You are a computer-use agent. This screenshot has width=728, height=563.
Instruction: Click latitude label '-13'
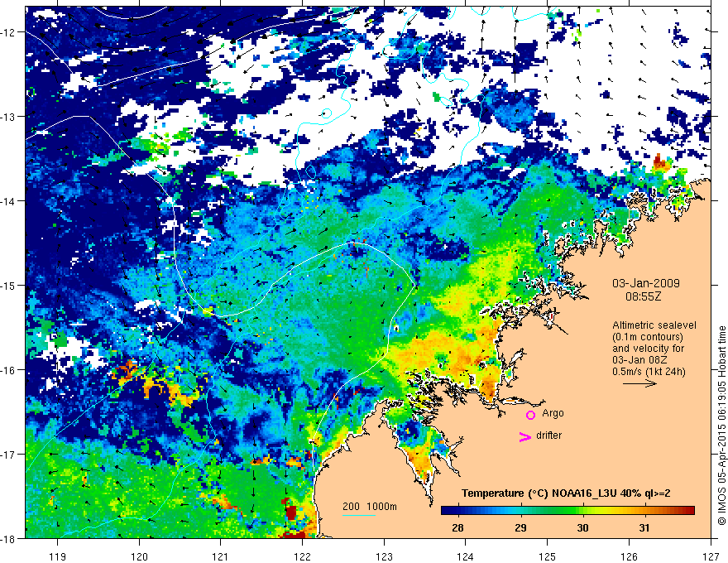[x=7, y=117]
